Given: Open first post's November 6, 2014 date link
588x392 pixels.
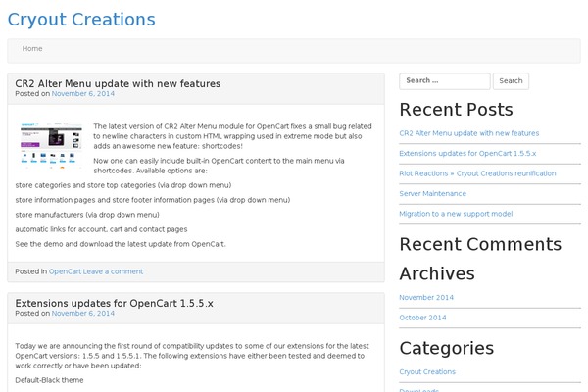Looking at the screenshot, I should click(x=83, y=94).
